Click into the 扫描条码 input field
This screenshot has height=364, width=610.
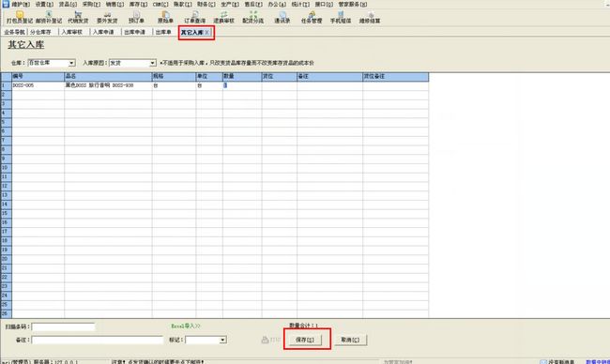pyautogui.click(x=63, y=326)
